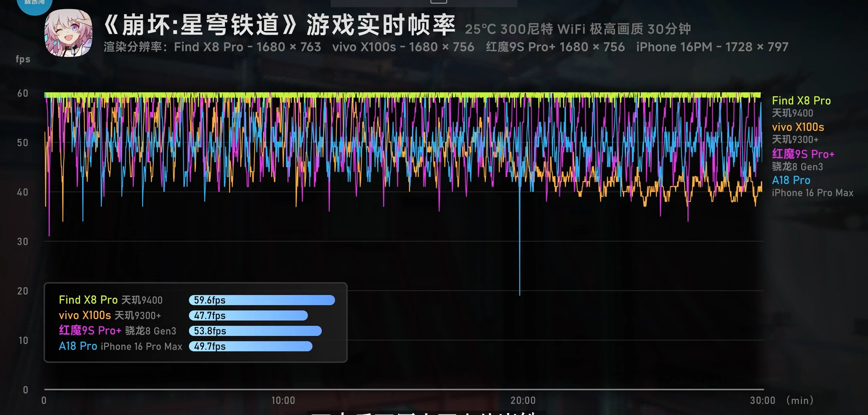868x415 pixels.
Task: Click 红魔9S Pro+ 骁龙8 Gen3 in summary box
Action: pos(118,331)
